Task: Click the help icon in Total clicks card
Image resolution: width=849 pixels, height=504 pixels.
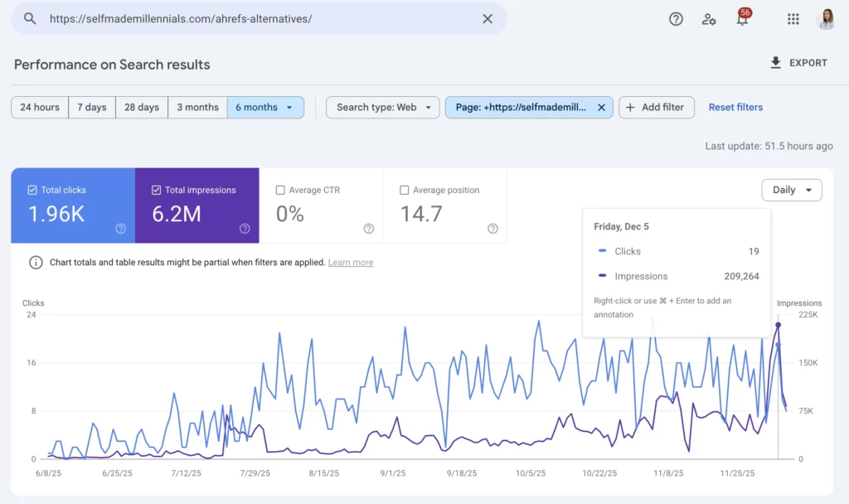Action: coord(120,229)
